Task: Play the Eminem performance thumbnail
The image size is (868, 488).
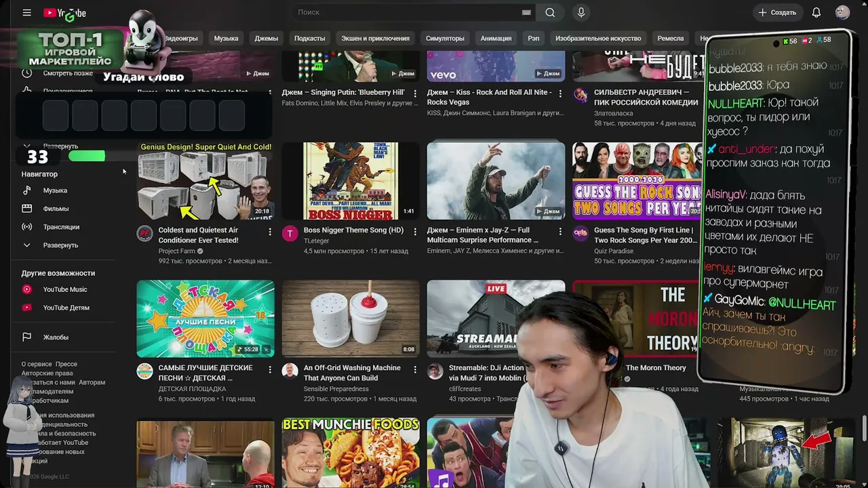Action: point(496,181)
